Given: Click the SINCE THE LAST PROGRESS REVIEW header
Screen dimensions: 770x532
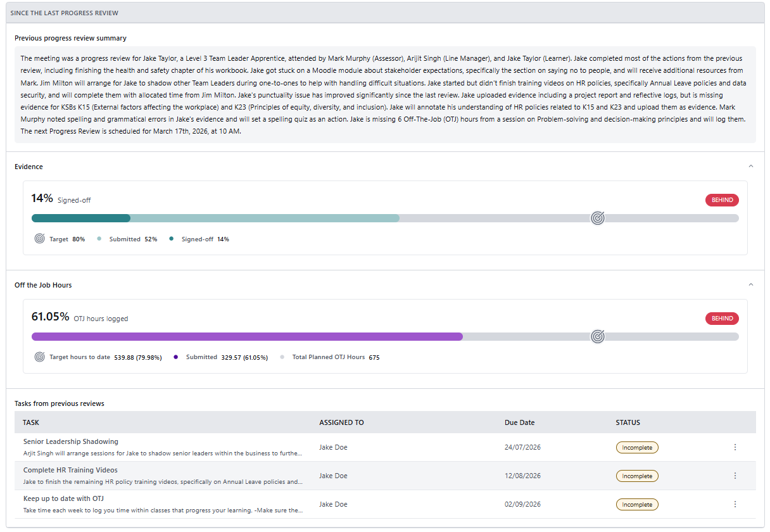Looking at the screenshot, I should point(65,13).
